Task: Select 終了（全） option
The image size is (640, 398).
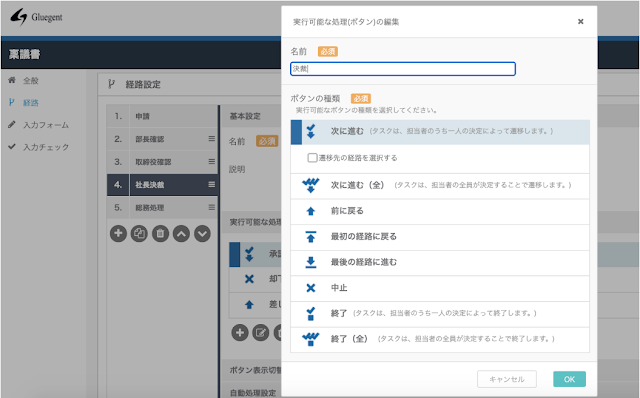Action: pos(440,339)
